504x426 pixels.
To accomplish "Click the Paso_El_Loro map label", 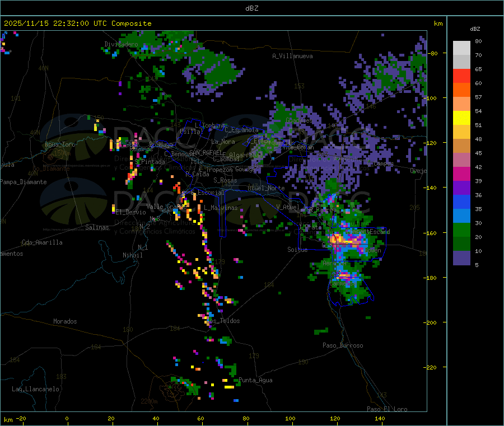I will (387, 409).
